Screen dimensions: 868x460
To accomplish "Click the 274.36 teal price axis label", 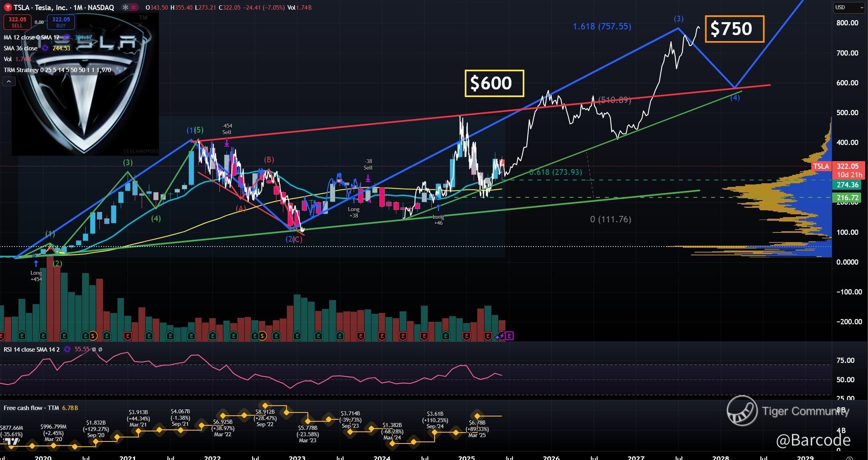I will click(847, 185).
